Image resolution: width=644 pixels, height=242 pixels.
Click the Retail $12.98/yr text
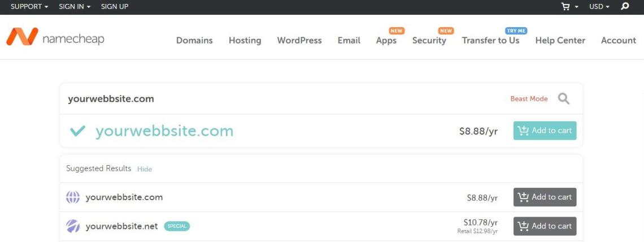pos(478,231)
